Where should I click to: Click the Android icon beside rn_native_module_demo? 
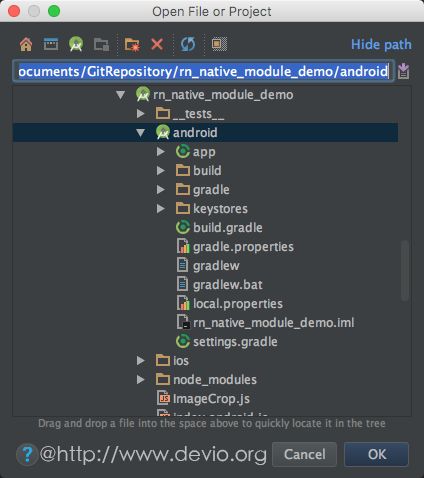143,94
